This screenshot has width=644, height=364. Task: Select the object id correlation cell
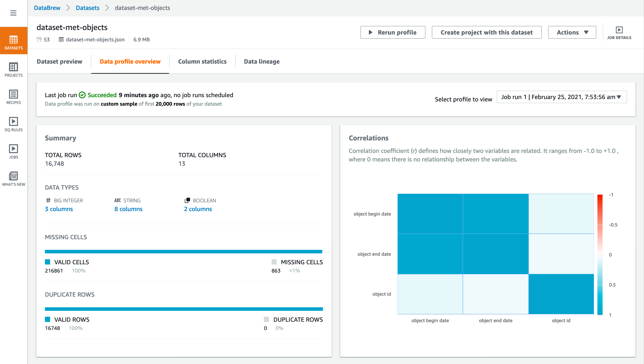click(561, 294)
